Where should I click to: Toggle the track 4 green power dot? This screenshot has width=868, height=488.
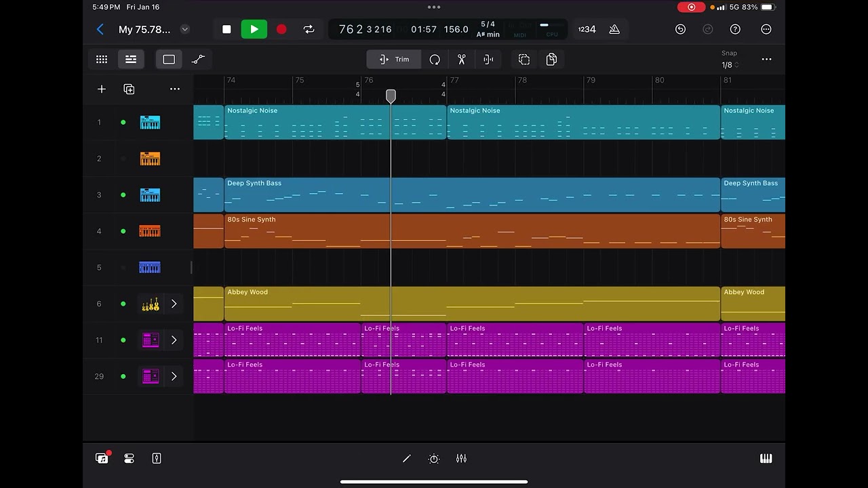(x=123, y=231)
